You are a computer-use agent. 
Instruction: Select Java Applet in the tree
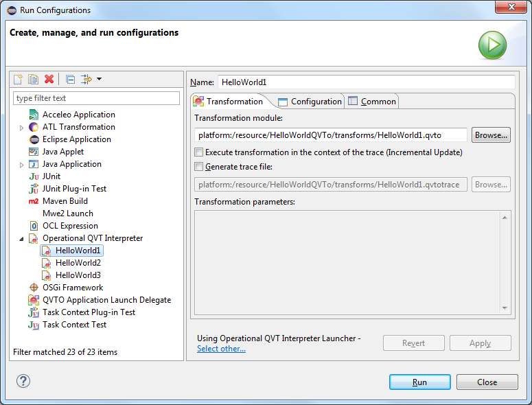[x=63, y=152]
